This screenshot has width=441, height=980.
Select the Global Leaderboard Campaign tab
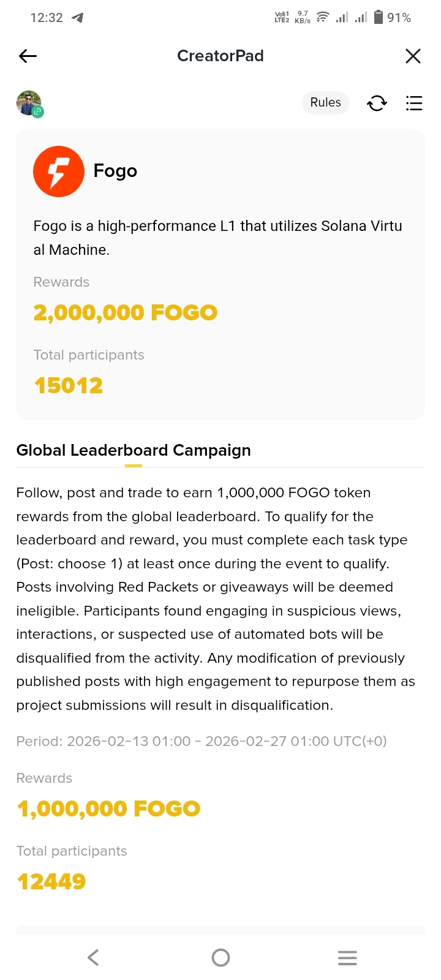tap(134, 450)
